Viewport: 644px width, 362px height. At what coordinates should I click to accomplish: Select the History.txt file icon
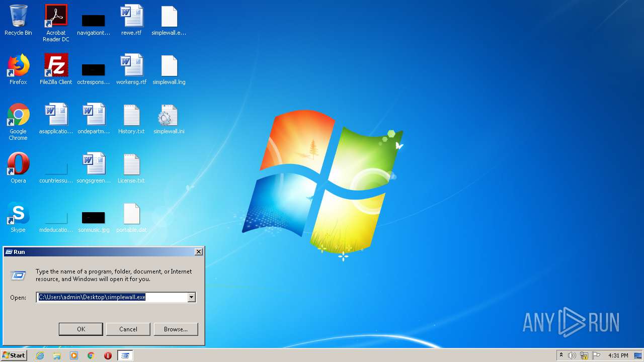(x=131, y=119)
